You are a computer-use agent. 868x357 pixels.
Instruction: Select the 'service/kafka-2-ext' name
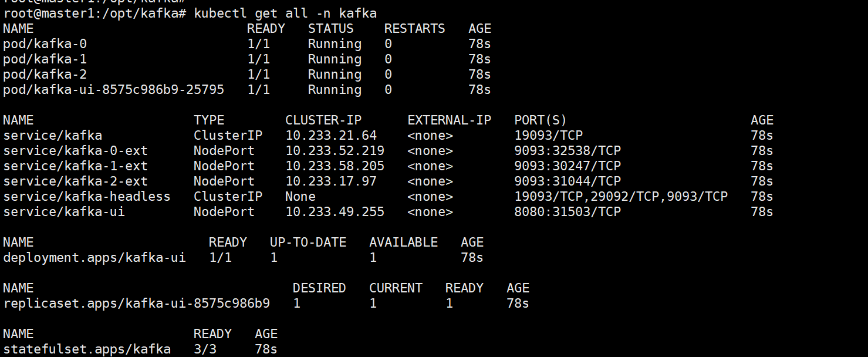pos(76,181)
